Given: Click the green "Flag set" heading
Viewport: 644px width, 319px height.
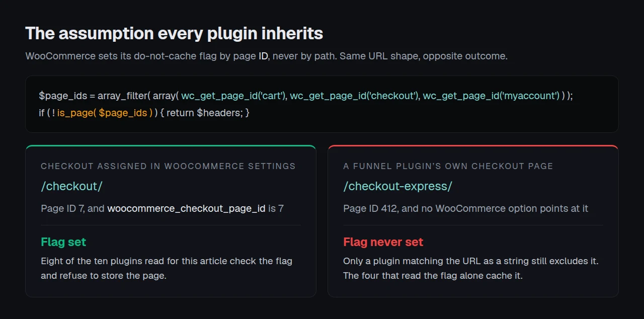Looking at the screenshot, I should (x=63, y=242).
